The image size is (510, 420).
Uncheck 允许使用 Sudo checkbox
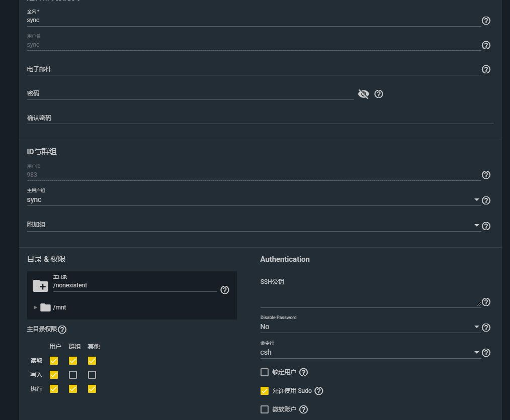click(x=265, y=391)
